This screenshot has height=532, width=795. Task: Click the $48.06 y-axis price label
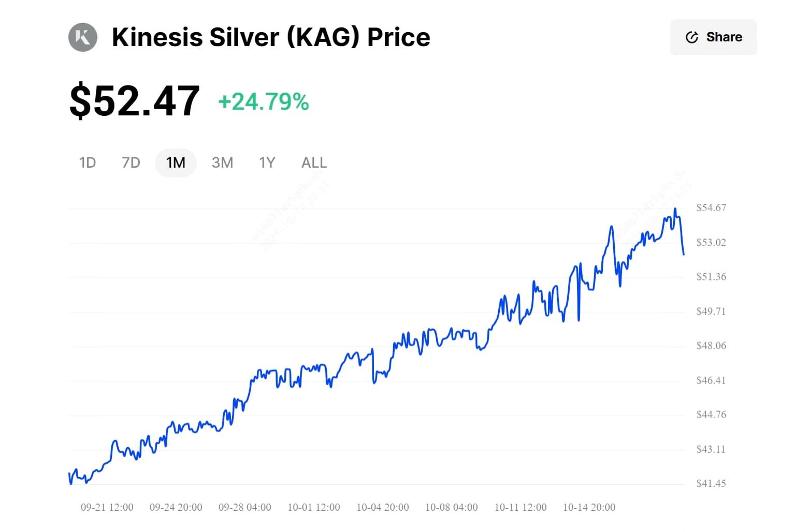click(x=711, y=346)
